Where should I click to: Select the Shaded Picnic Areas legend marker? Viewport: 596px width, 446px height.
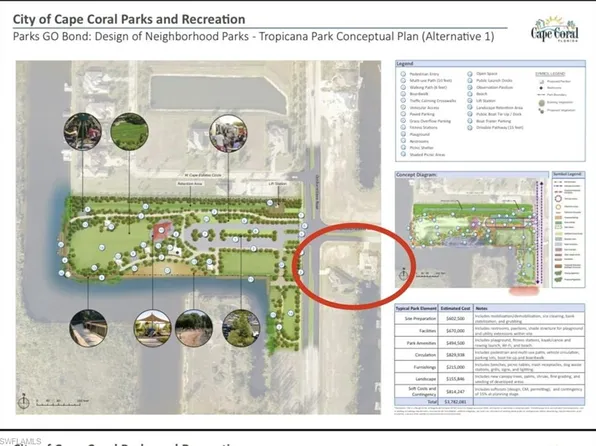click(x=403, y=154)
